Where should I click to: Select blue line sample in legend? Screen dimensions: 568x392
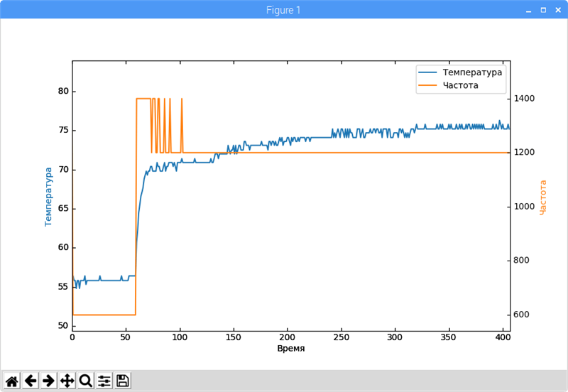click(427, 72)
